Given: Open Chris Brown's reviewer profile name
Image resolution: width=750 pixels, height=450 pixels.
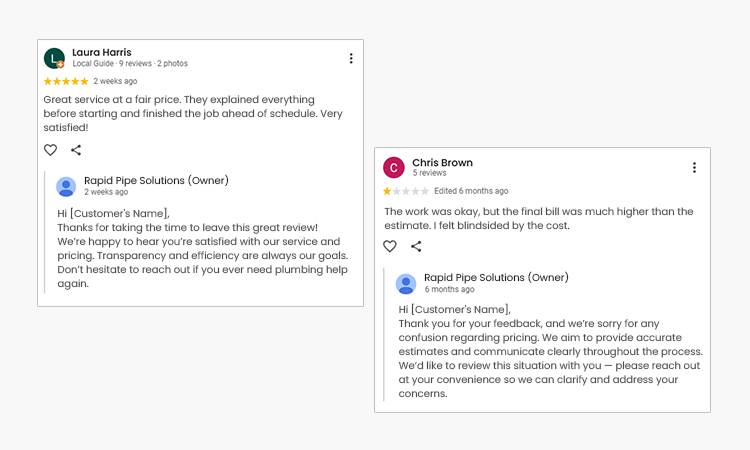Looking at the screenshot, I should (x=442, y=162).
